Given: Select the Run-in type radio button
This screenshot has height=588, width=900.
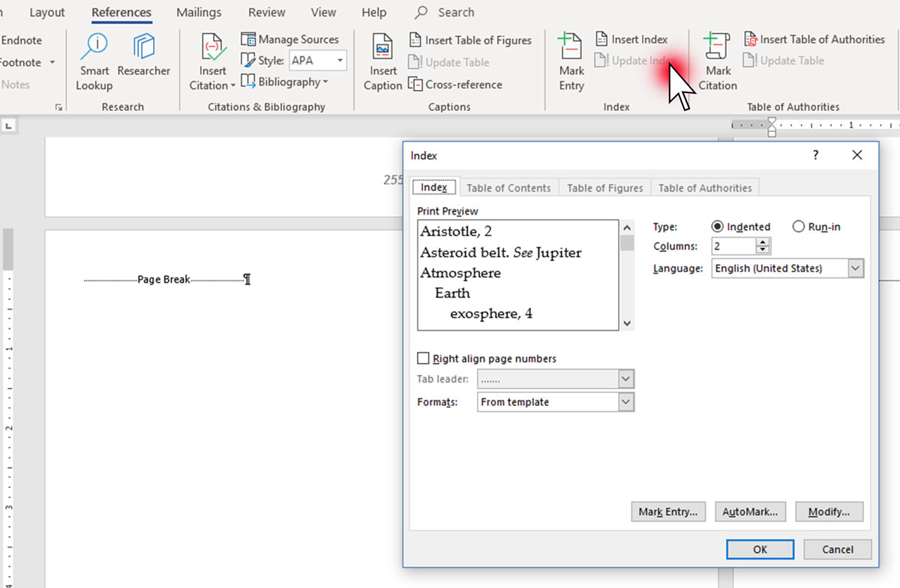Looking at the screenshot, I should click(x=798, y=226).
